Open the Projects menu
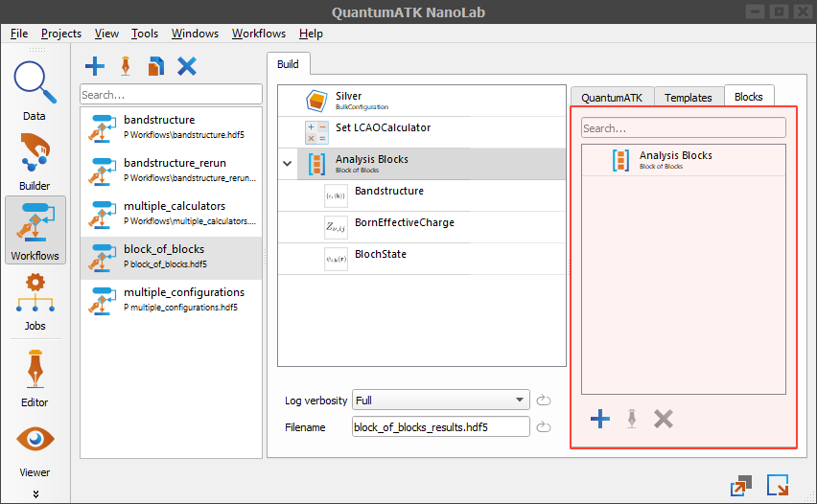 [61, 34]
